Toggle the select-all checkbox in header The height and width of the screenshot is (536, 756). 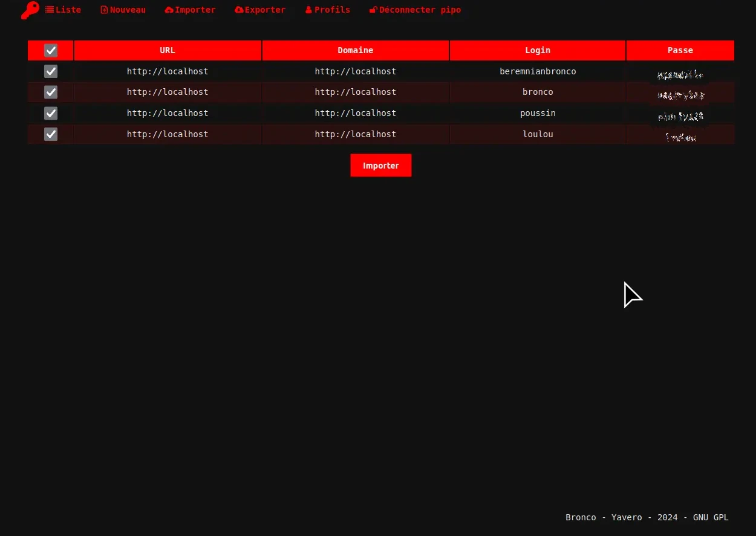[51, 51]
